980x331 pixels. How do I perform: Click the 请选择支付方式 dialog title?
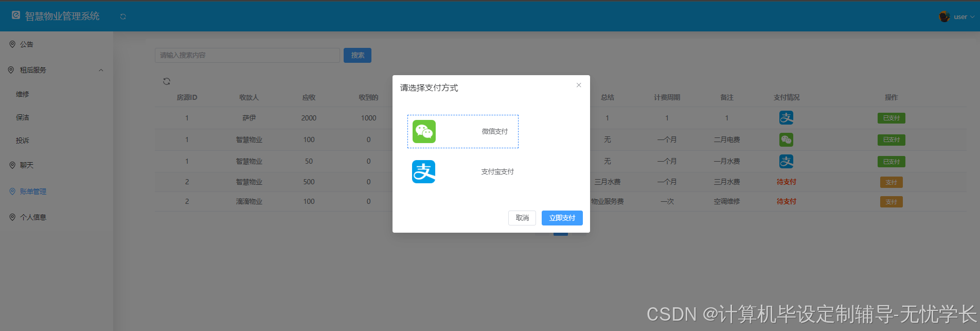429,88
